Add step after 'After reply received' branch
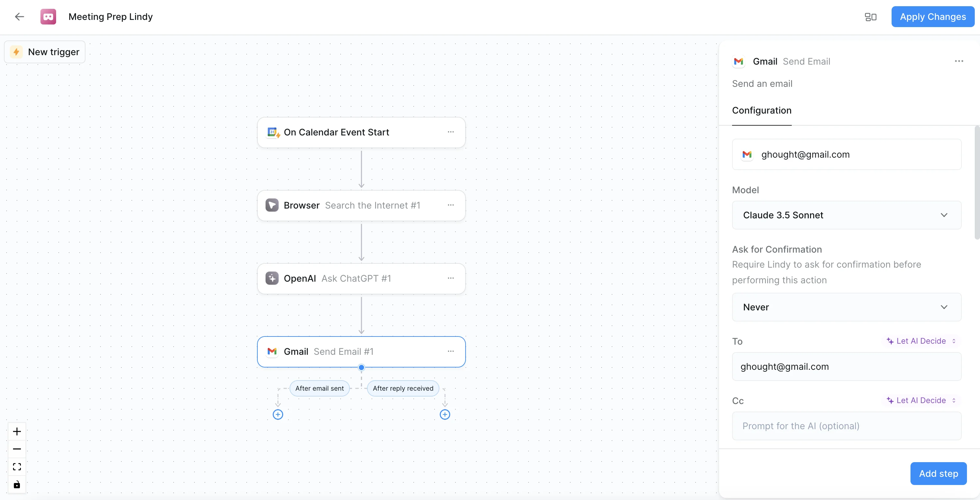980x500 pixels. click(x=445, y=414)
